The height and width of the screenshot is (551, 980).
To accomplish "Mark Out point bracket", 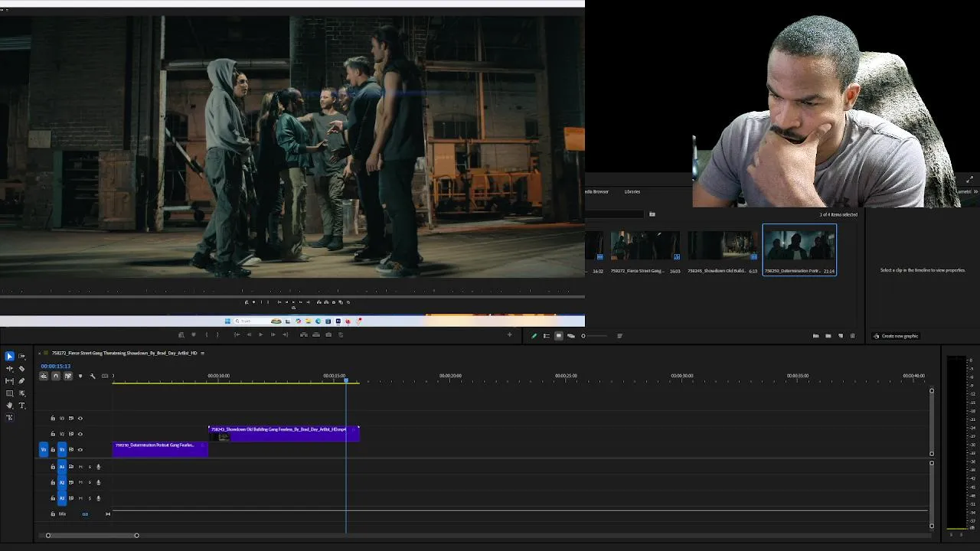I will click(x=217, y=334).
